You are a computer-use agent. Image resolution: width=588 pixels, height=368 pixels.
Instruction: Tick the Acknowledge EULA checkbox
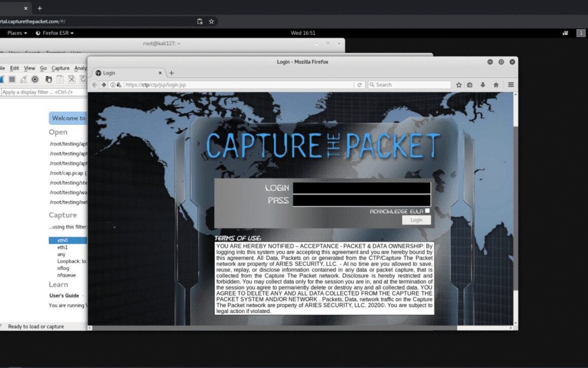(x=427, y=210)
